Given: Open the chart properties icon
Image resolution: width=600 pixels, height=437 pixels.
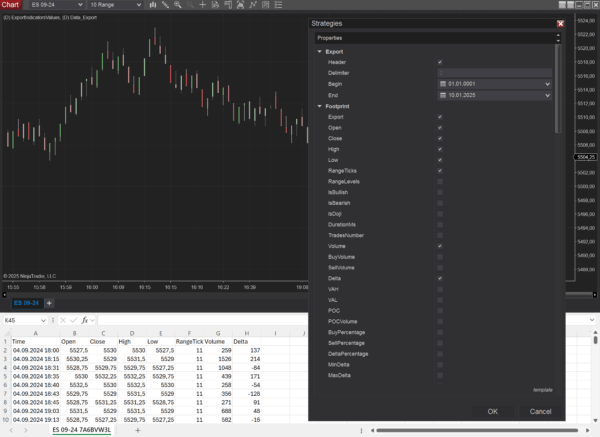Looking at the screenshot, I should tap(266, 5).
